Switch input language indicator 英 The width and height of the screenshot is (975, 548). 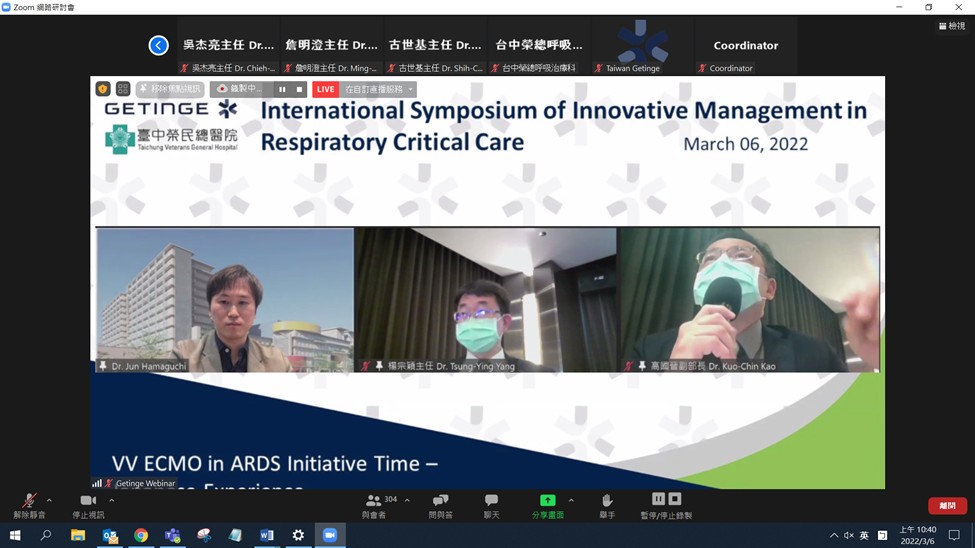[x=864, y=535]
